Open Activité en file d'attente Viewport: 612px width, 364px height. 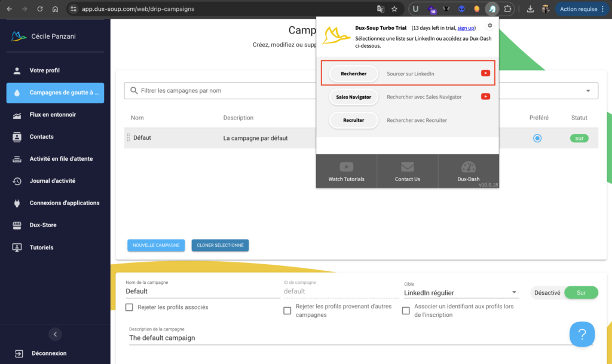point(55,159)
